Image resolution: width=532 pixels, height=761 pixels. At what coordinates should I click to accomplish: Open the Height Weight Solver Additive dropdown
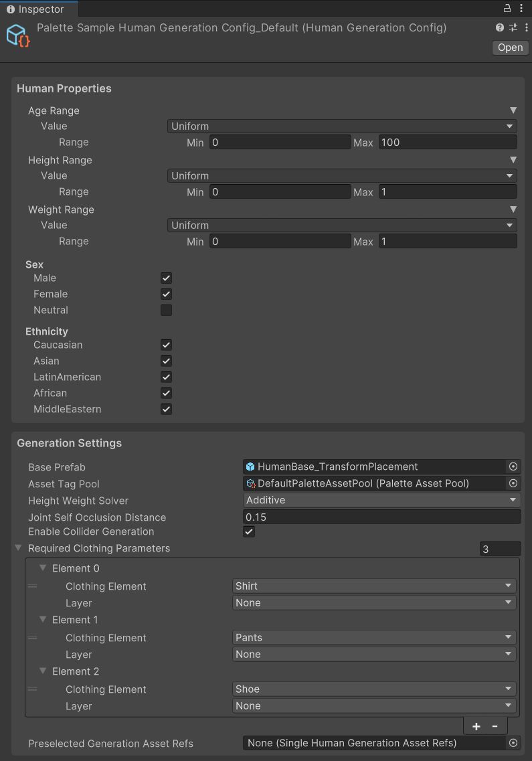[381, 501]
